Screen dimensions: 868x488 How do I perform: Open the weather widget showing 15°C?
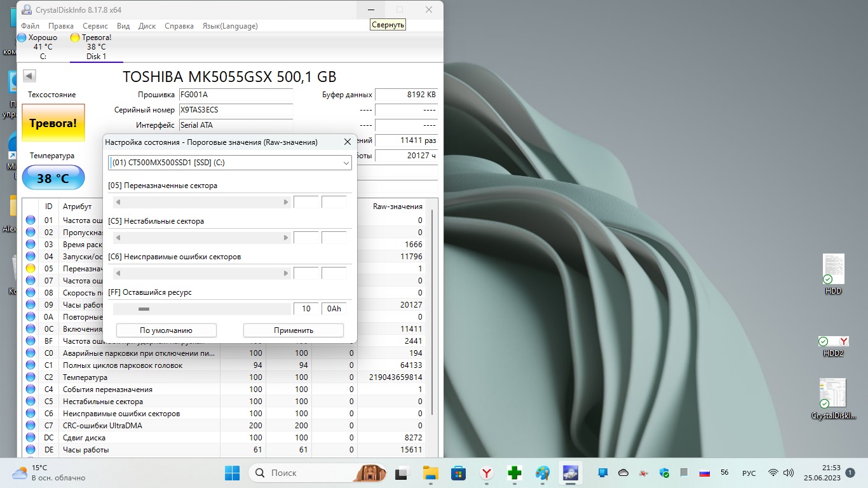pyautogui.click(x=50, y=473)
